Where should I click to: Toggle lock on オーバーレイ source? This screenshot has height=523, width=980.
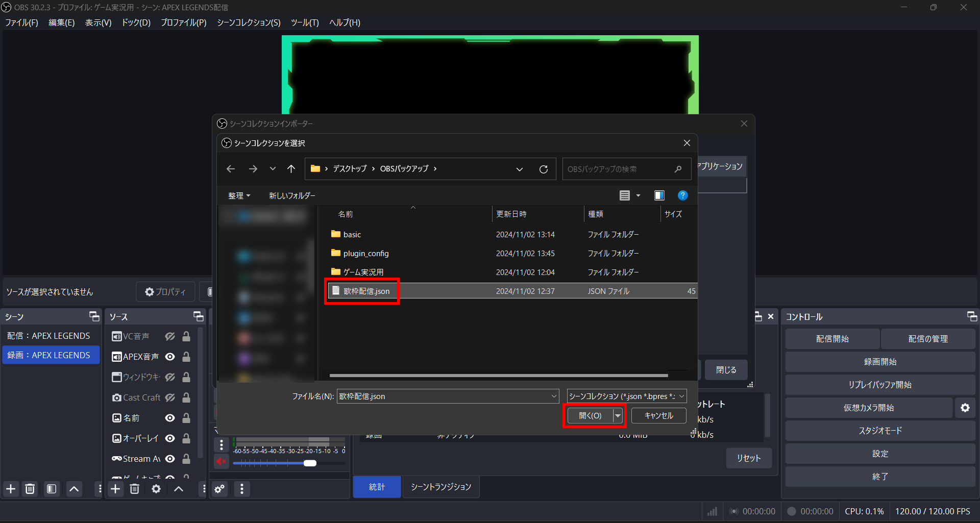point(186,438)
